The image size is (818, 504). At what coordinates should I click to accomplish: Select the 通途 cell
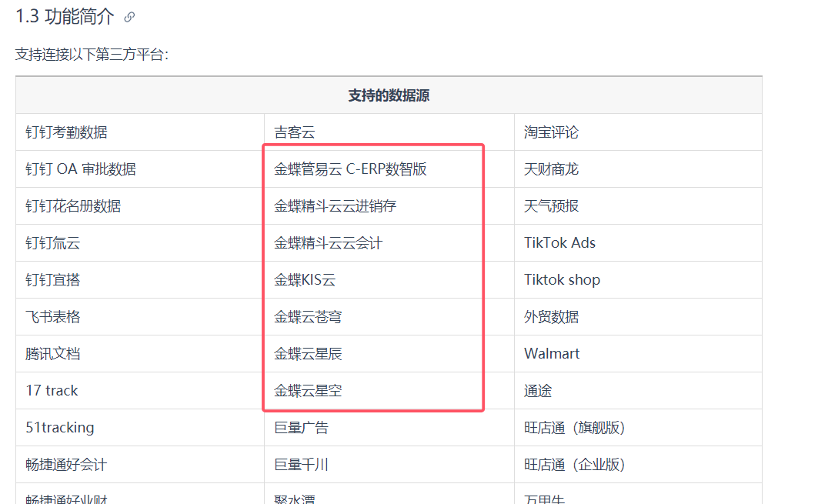638,391
